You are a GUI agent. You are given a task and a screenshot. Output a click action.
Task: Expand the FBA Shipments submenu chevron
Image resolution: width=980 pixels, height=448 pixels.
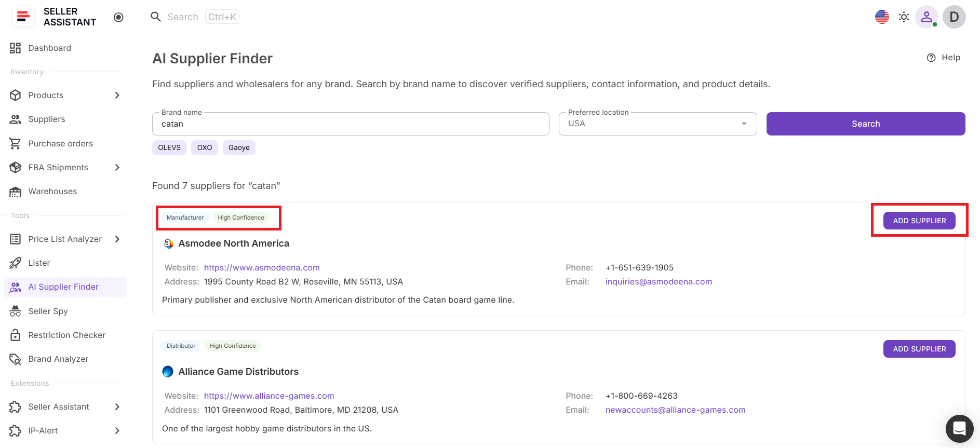pyautogui.click(x=117, y=168)
